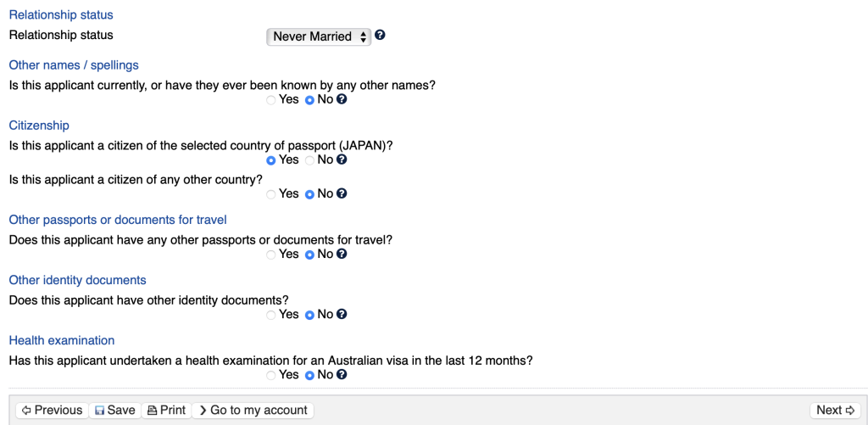Click help icon for Japan citizenship question

point(342,159)
